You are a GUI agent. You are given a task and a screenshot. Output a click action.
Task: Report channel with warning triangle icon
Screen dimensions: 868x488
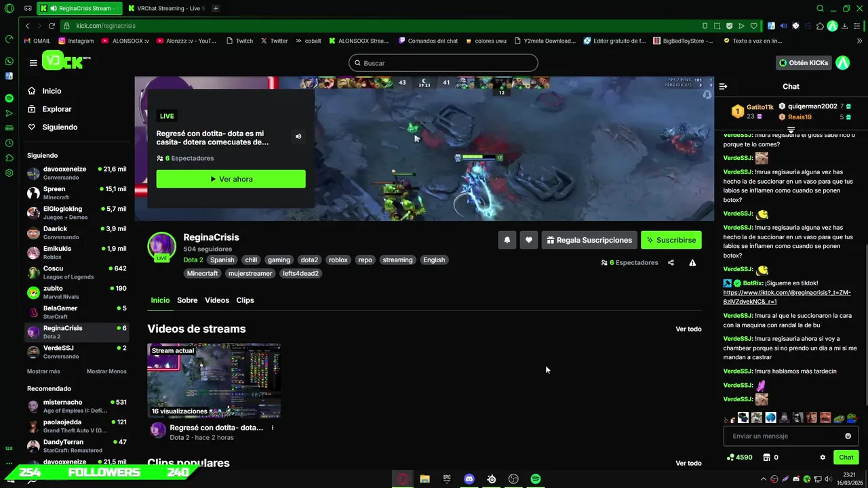pyautogui.click(x=692, y=262)
